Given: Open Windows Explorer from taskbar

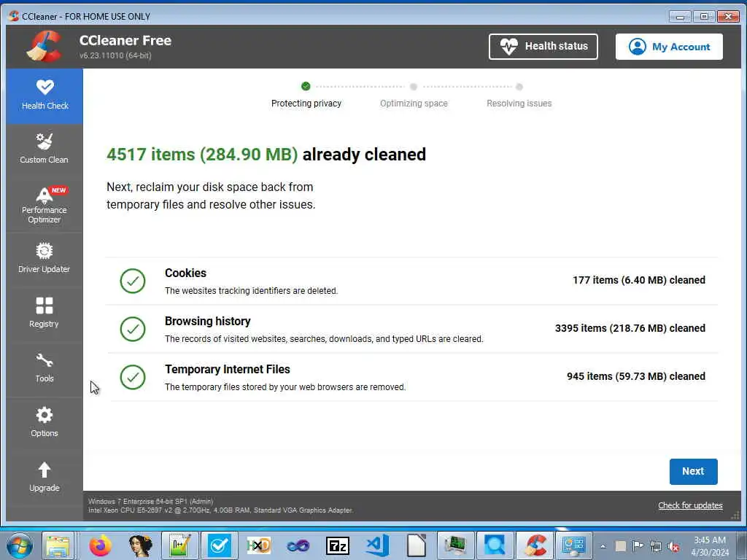Looking at the screenshot, I should (58, 545).
